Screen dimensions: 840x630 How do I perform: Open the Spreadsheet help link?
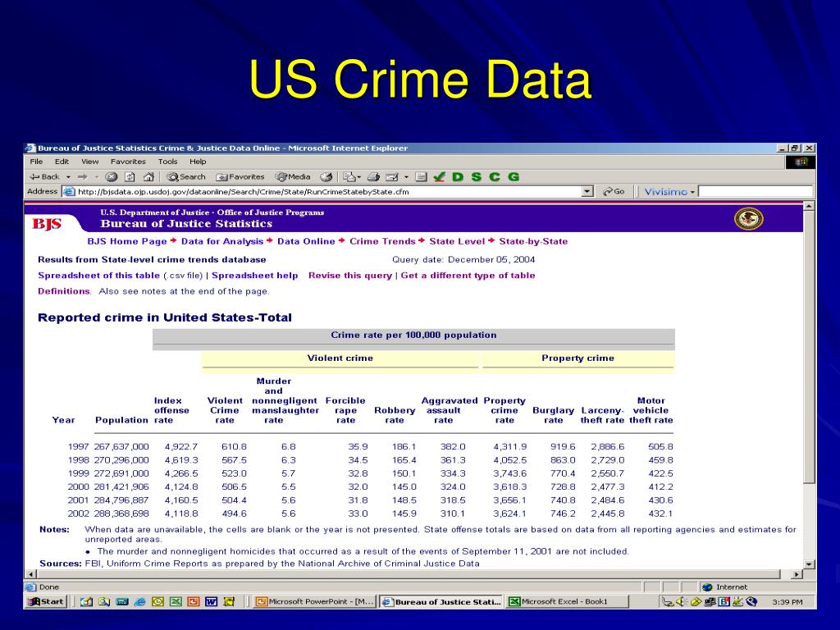(x=255, y=276)
